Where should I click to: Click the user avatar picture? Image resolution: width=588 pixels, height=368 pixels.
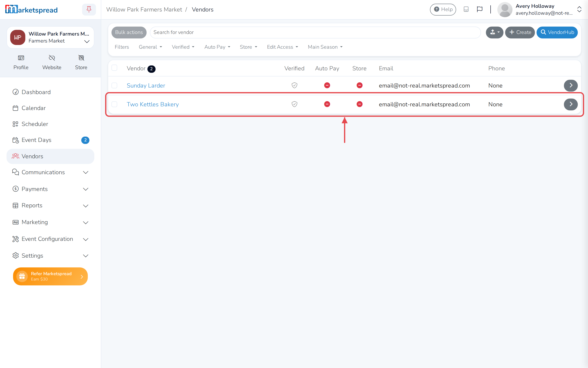pyautogui.click(x=505, y=9)
